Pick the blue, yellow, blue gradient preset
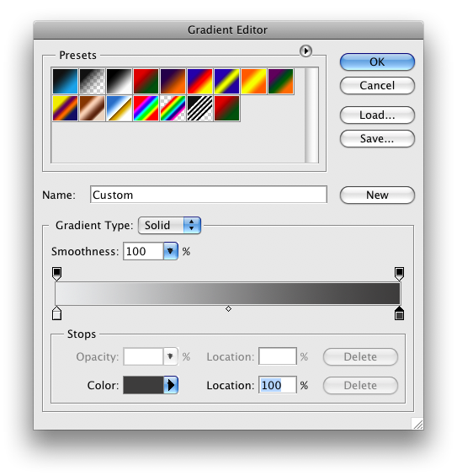457x476 pixels. [227, 81]
